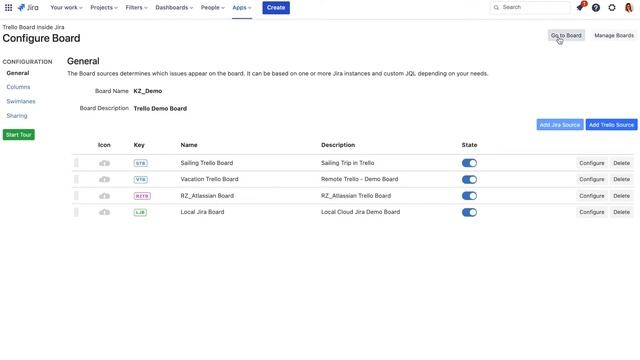640x360 pixels.
Task: Open the help question mark icon
Action: [596, 7]
